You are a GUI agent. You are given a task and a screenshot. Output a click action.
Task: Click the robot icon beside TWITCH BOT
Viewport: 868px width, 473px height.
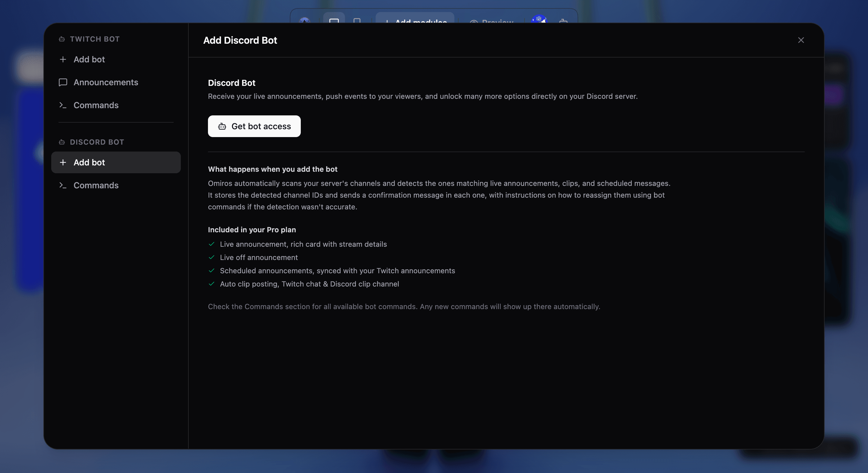coord(62,39)
